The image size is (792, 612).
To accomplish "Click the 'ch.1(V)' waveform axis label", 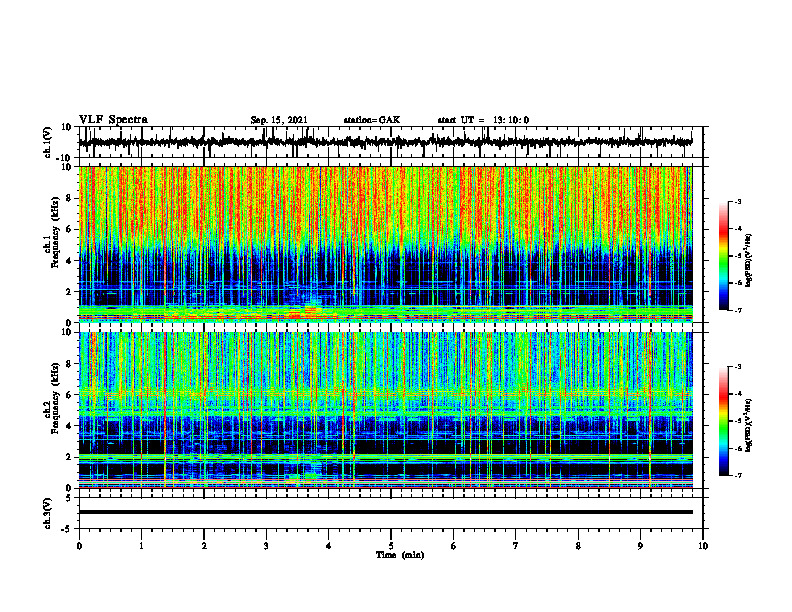I will (48, 142).
